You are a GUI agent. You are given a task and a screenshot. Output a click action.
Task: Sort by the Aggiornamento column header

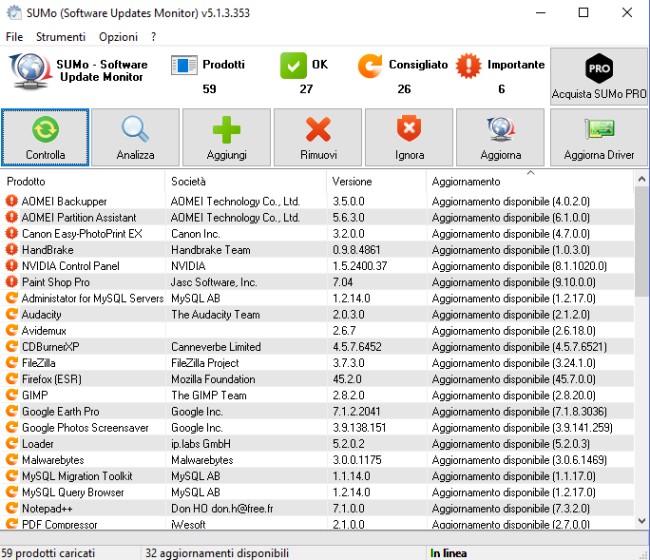coord(530,182)
